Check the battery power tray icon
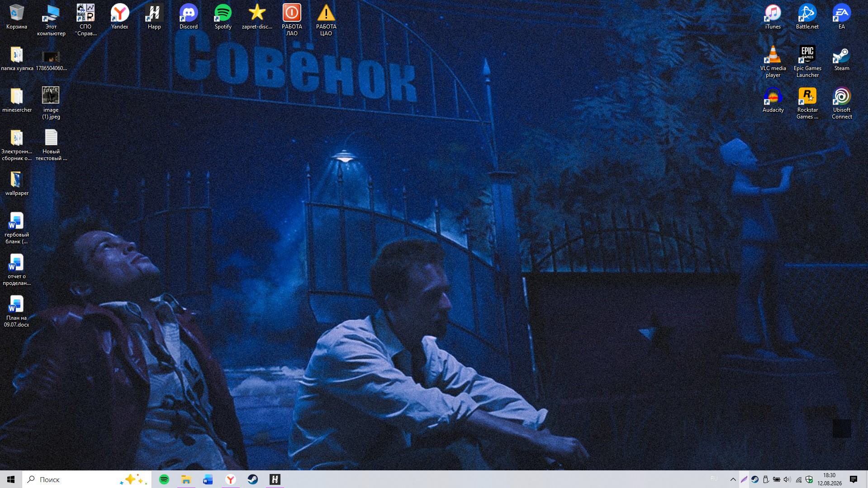The height and width of the screenshot is (488, 868). point(777,479)
